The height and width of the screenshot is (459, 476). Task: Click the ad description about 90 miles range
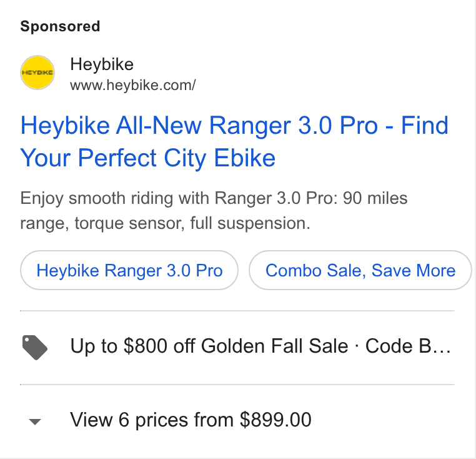(214, 211)
